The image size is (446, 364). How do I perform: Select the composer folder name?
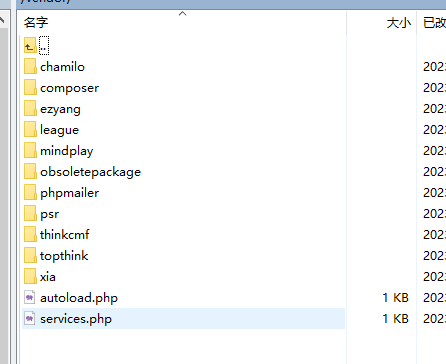pos(69,88)
